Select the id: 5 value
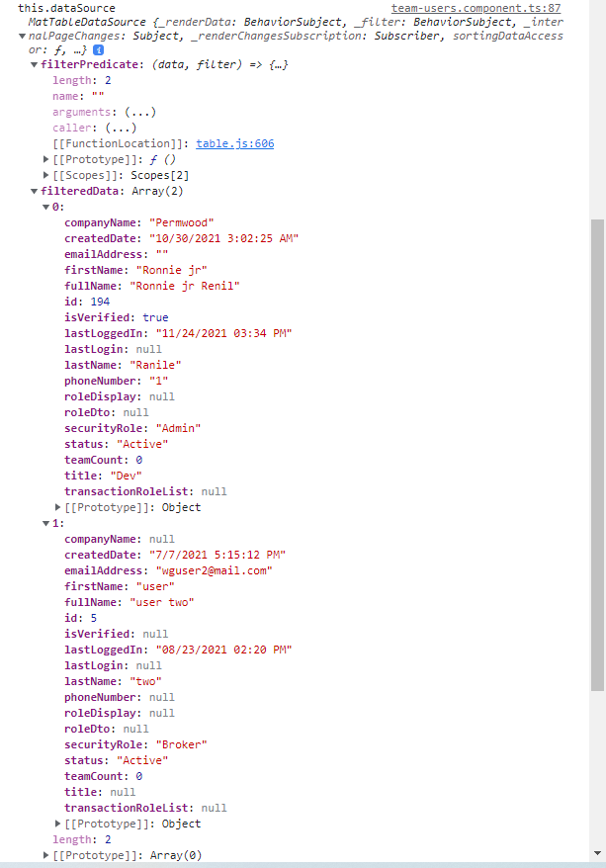Image resolution: width=606 pixels, height=868 pixels. tap(94, 618)
